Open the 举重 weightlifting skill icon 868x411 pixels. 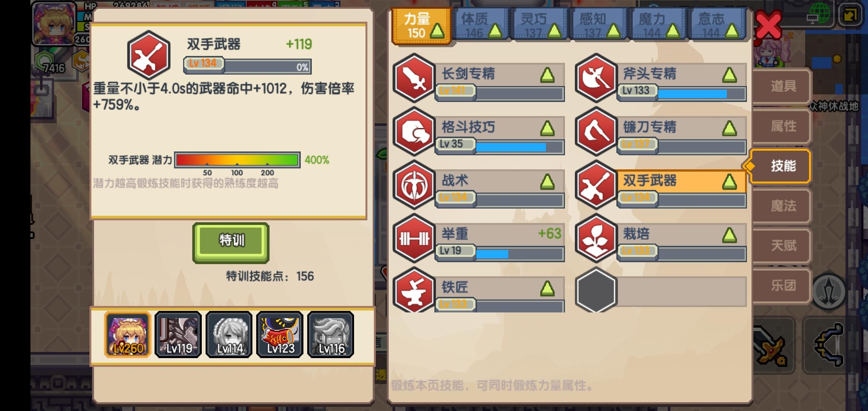(x=414, y=238)
